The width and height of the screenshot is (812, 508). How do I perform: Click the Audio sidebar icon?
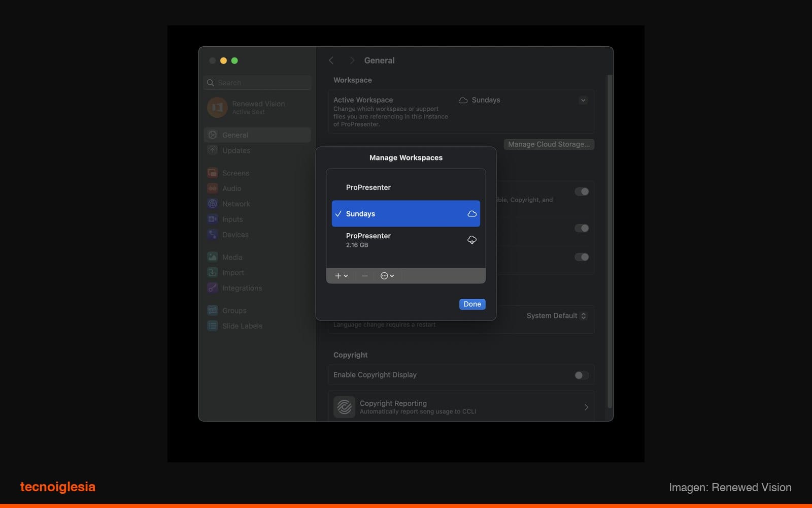[213, 188]
